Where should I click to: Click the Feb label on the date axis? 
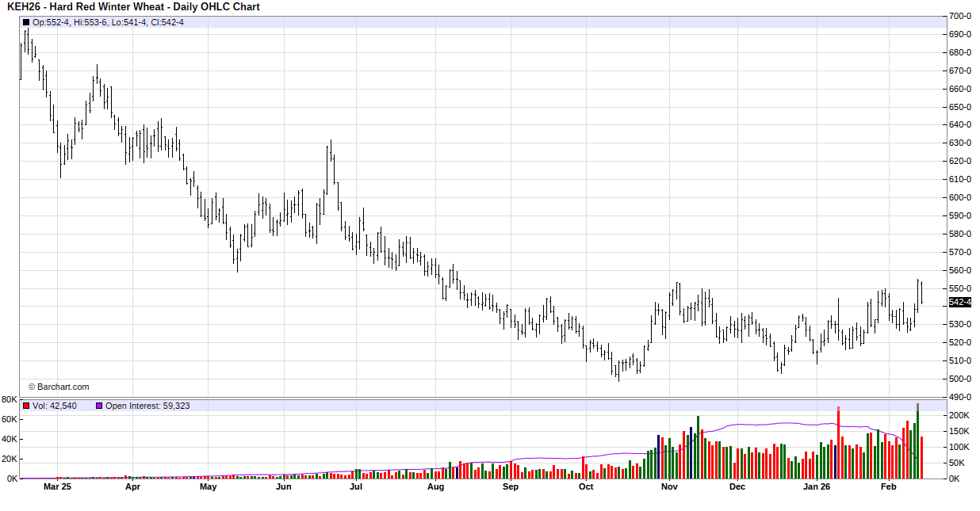click(x=890, y=487)
